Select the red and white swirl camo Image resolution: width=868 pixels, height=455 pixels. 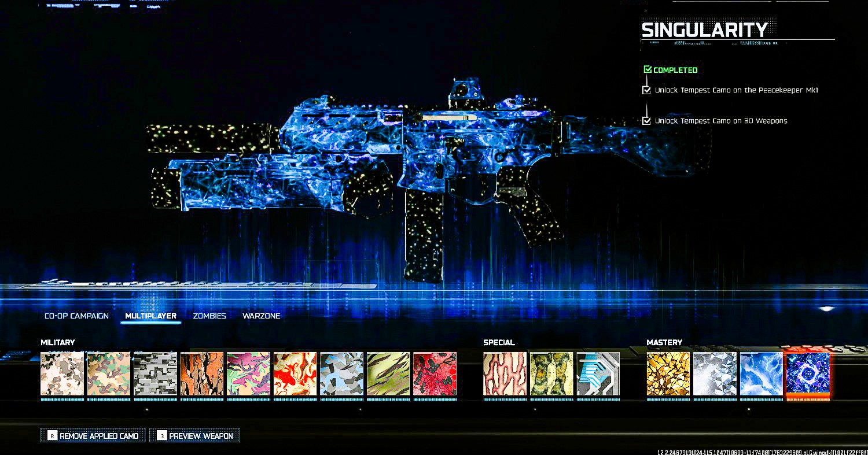[295, 373]
